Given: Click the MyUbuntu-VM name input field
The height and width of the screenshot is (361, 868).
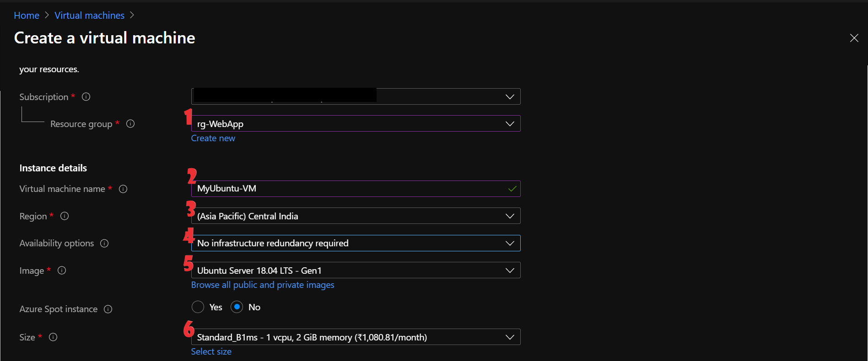Looking at the screenshot, I should coord(348,189).
